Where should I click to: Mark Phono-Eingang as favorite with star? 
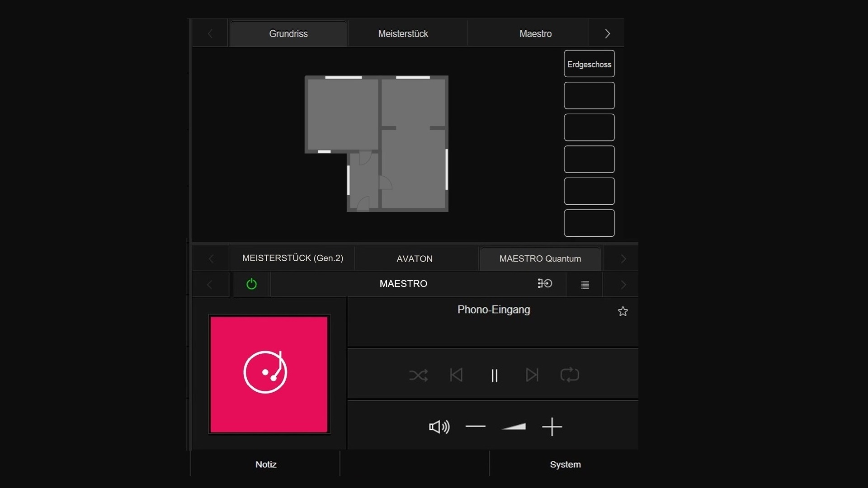pyautogui.click(x=623, y=311)
